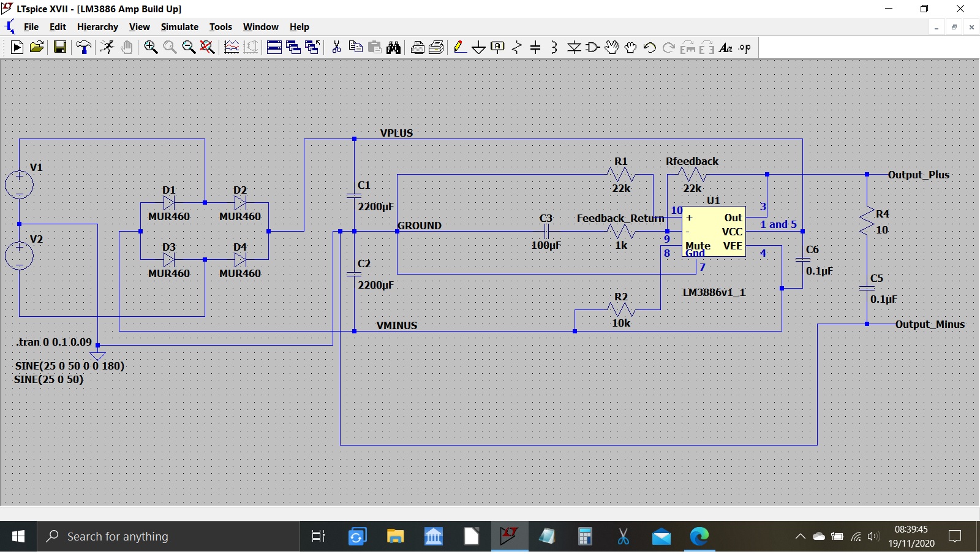
Task: Click the Autorange plot icon
Action: point(232,47)
